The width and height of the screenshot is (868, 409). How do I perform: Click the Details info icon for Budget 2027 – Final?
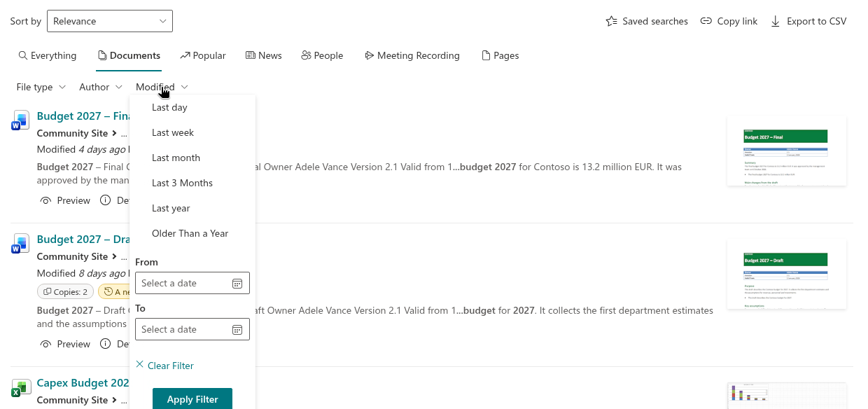(106, 200)
